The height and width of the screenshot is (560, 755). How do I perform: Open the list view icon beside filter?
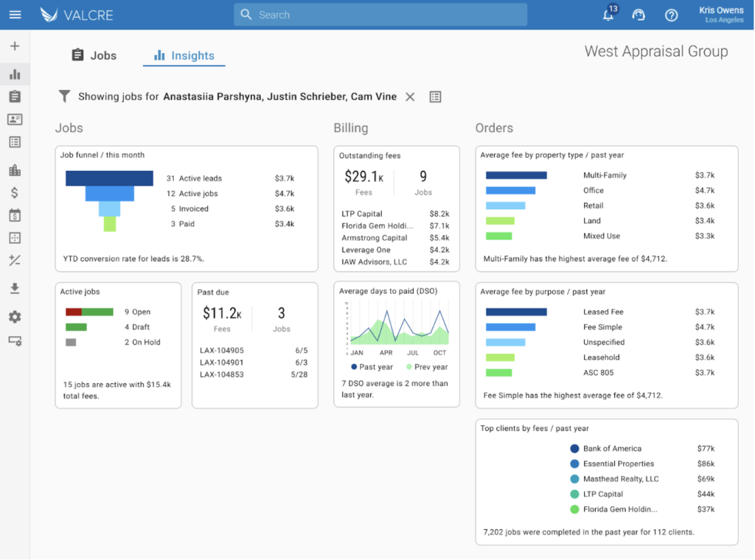point(435,97)
